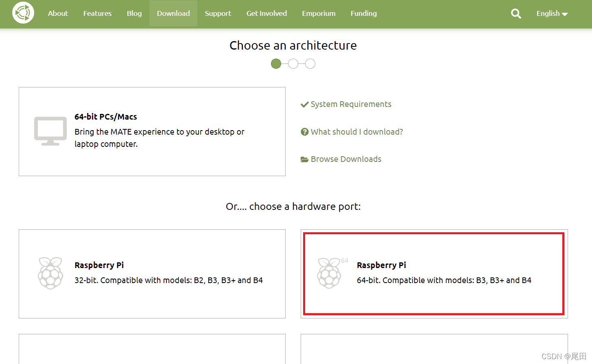Click the "Or.... choose a hardware port:" heading
The width and height of the screenshot is (592, 364).
[293, 207]
